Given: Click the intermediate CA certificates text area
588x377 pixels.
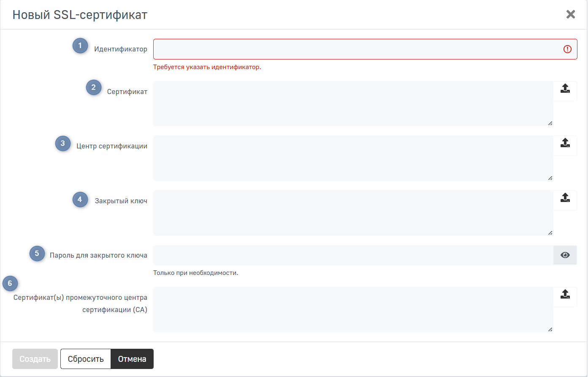Looking at the screenshot, I should tap(353, 310).
